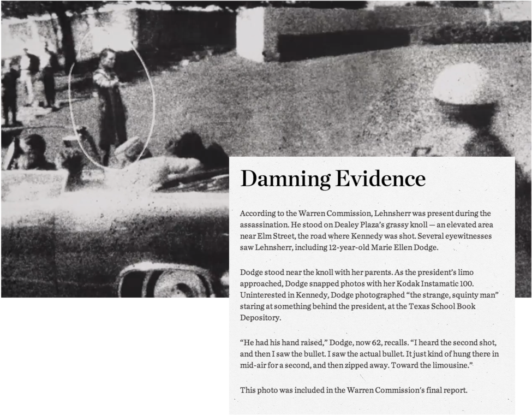Click the chrome car part in the lower foreground

(164, 280)
